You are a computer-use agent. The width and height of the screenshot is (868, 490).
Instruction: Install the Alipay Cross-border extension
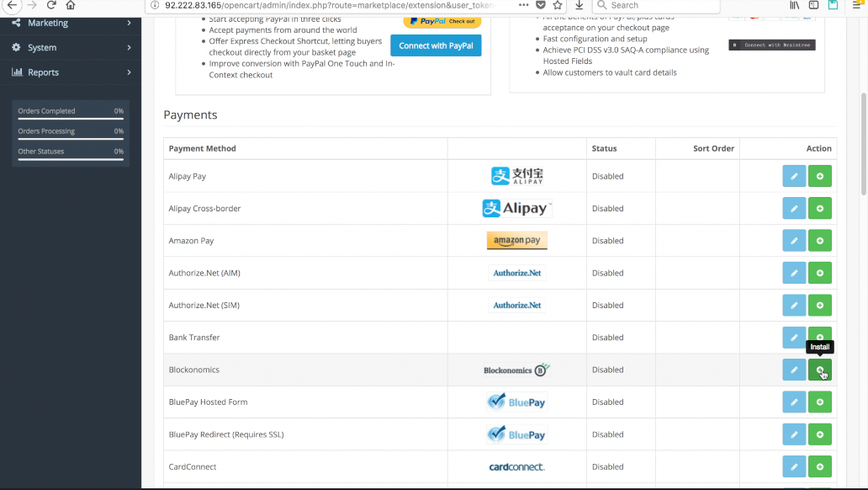[x=820, y=209]
